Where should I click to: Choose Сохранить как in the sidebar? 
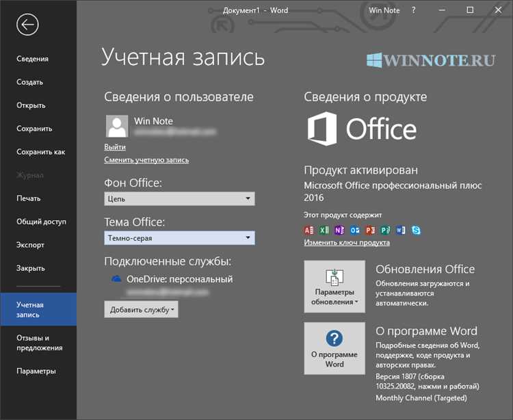coord(41,152)
